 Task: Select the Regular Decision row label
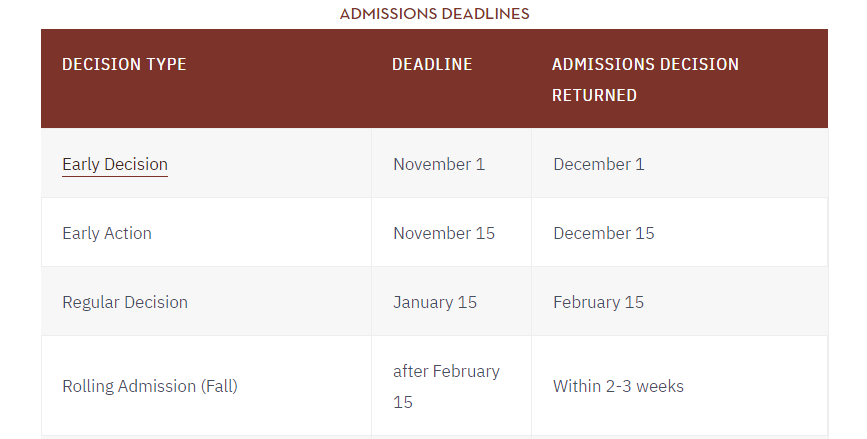pyautogui.click(x=125, y=302)
